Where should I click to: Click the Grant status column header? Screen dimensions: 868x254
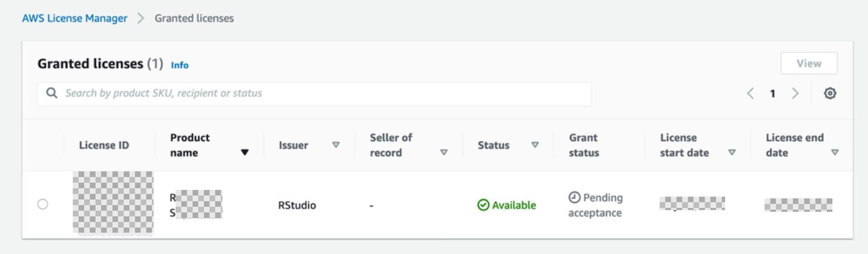[x=584, y=145]
